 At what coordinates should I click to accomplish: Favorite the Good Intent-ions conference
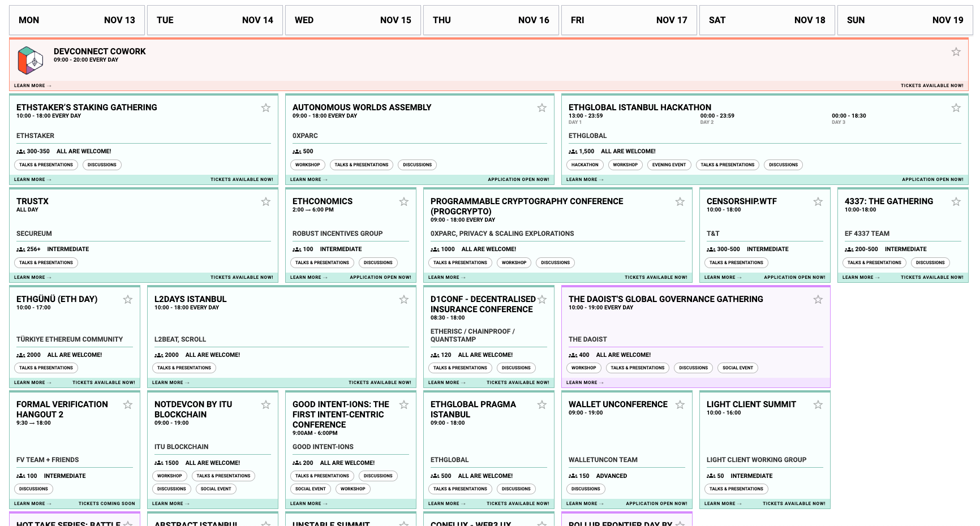(x=403, y=404)
